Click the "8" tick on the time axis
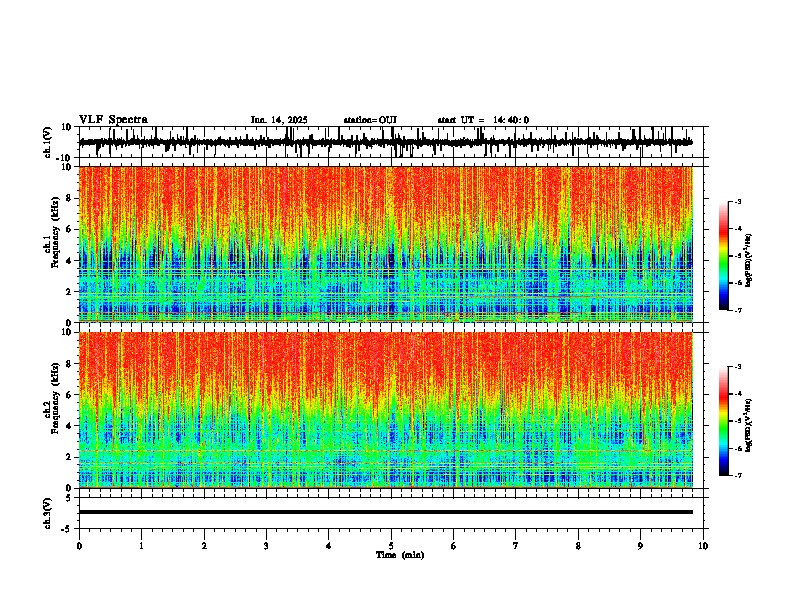Screen dimensions: 792x612 pos(578,546)
